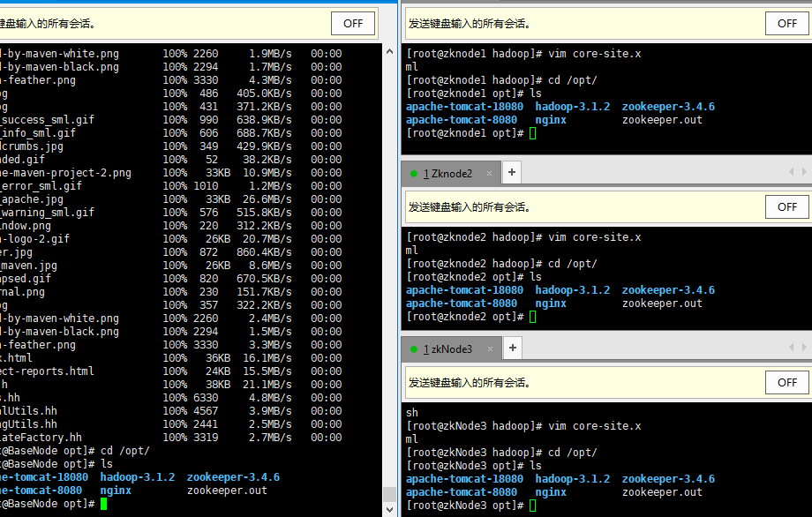
Task: Click nginx in zkNode3 listing
Action: tap(551, 492)
